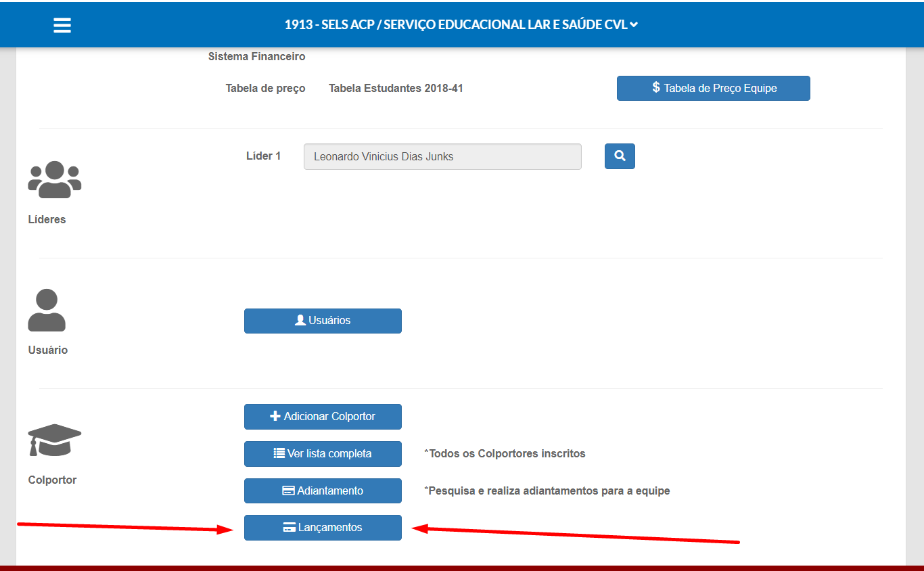The image size is (924, 571).
Task: Click the Sistema Financeiro label
Action: click(256, 57)
